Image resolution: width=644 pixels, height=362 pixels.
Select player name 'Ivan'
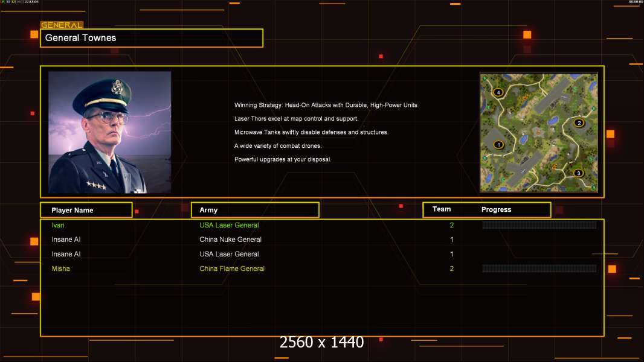click(x=58, y=225)
